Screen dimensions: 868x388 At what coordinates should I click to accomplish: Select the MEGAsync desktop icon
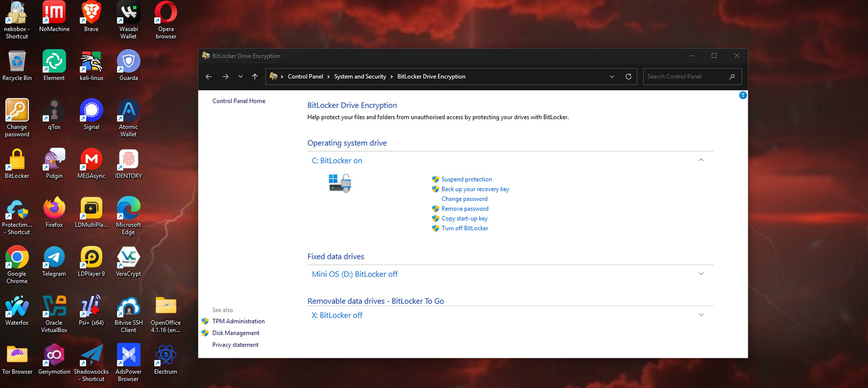coord(91,164)
